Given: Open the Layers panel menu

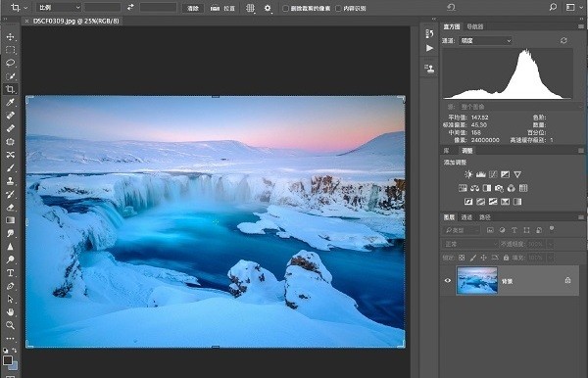Looking at the screenshot, I should (581, 217).
